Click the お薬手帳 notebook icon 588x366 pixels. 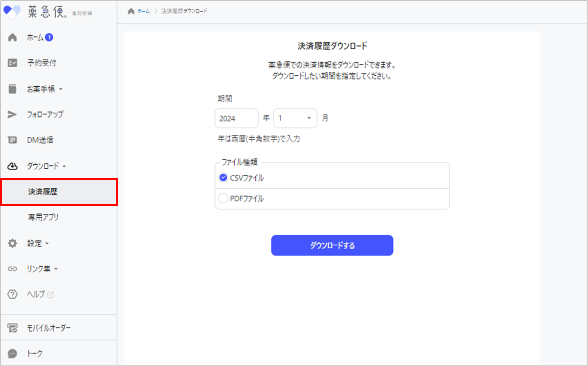(12, 89)
